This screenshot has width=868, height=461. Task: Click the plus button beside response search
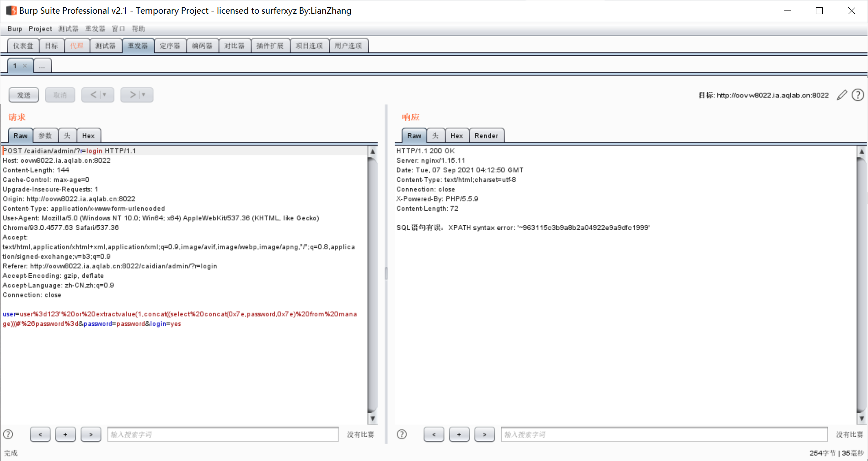tap(459, 435)
